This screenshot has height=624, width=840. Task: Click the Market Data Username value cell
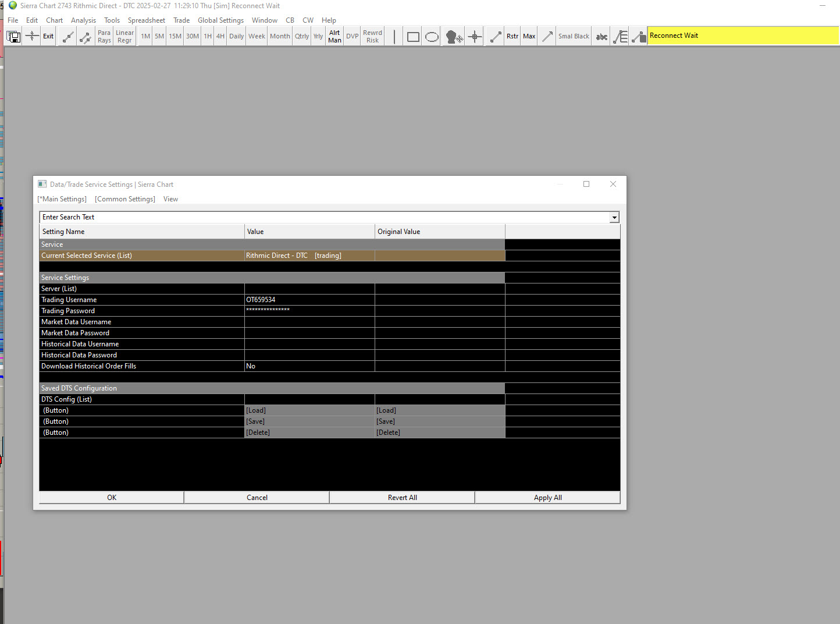pos(309,322)
